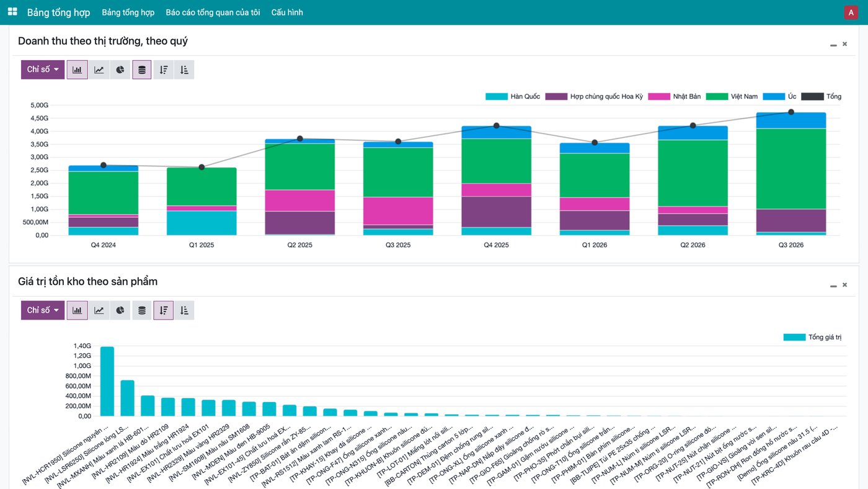Remove the inventory value panel

click(844, 285)
